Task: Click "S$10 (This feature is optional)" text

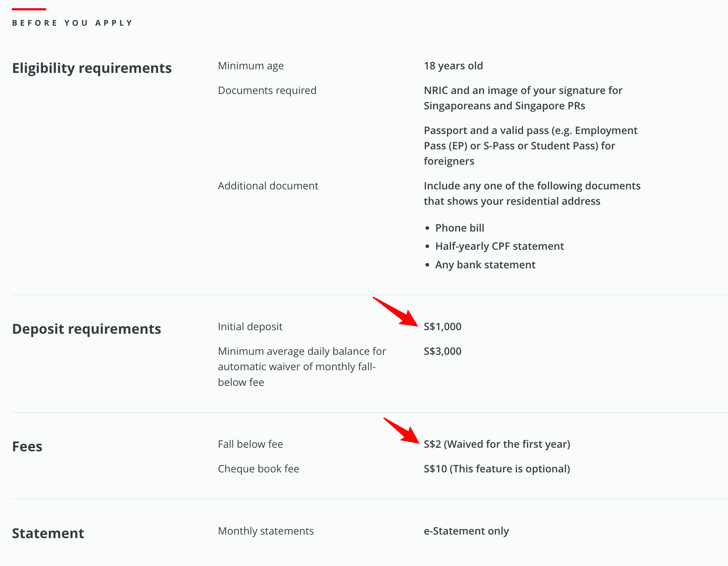Action: (x=497, y=469)
